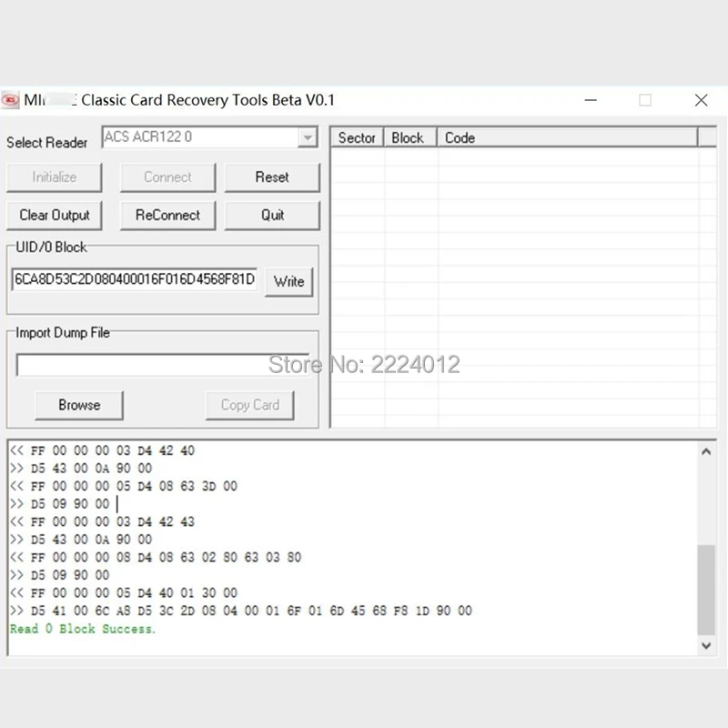This screenshot has width=728, height=728.
Task: Click the Code column header
Action: pos(460,137)
